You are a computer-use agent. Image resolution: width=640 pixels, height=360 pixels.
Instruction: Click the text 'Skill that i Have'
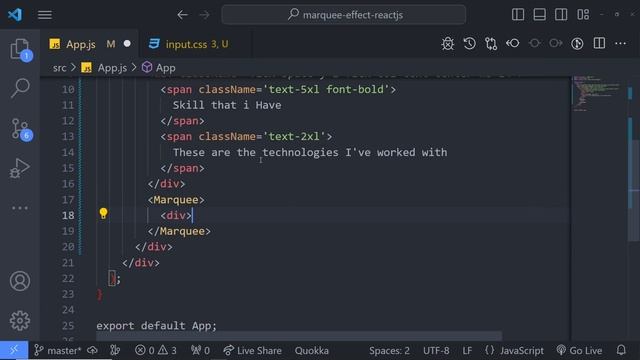[227, 105]
